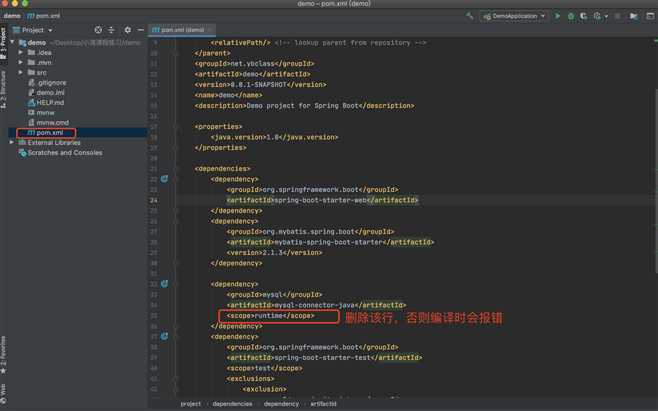This screenshot has height=411, width=658.
Task: Click pom.xml in the navigation bar
Action: coord(44,16)
